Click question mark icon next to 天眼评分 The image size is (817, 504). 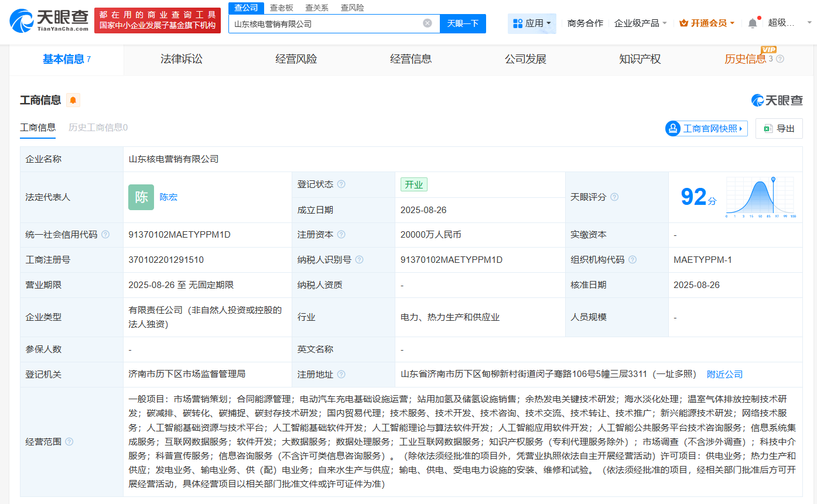tap(614, 197)
